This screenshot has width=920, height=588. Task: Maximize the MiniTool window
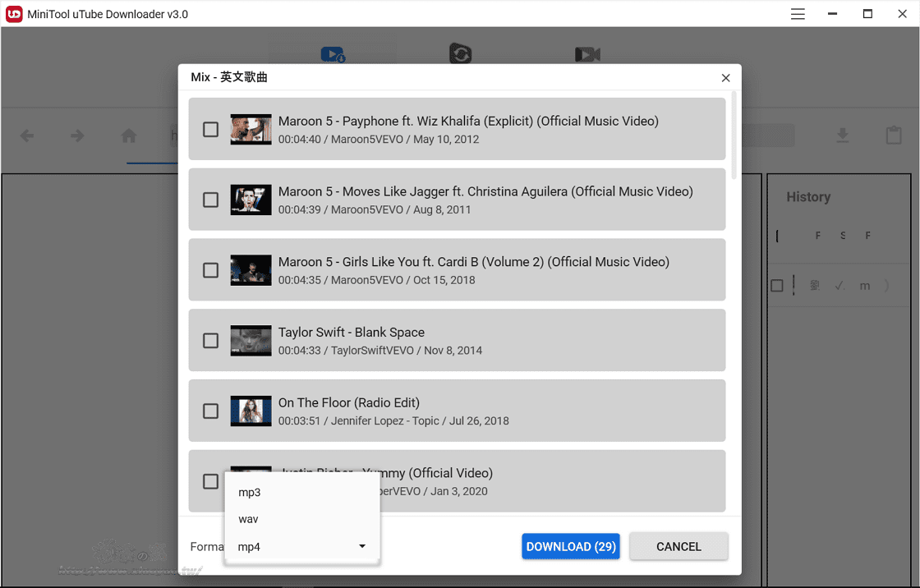click(x=867, y=14)
